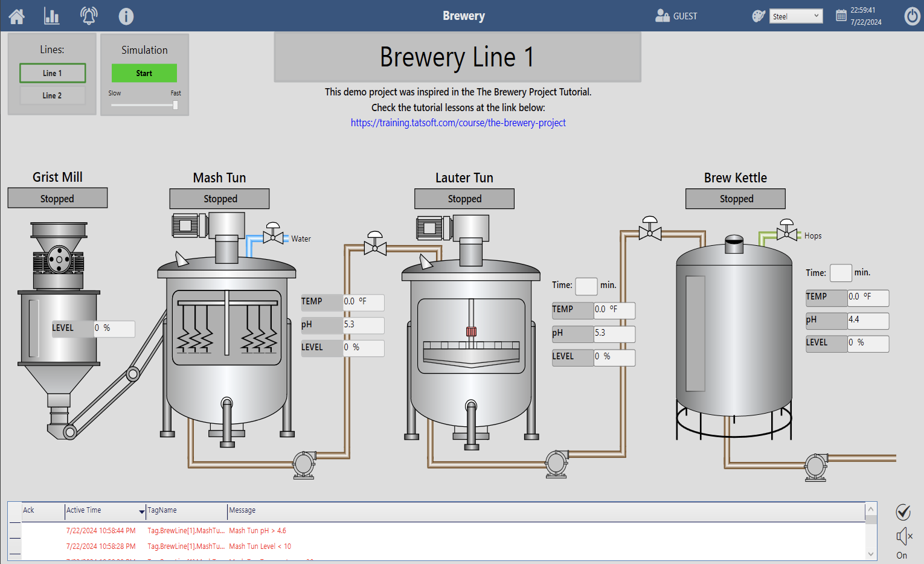The height and width of the screenshot is (564, 924).
Task: Toggle the Hops valve
Action: tap(786, 231)
